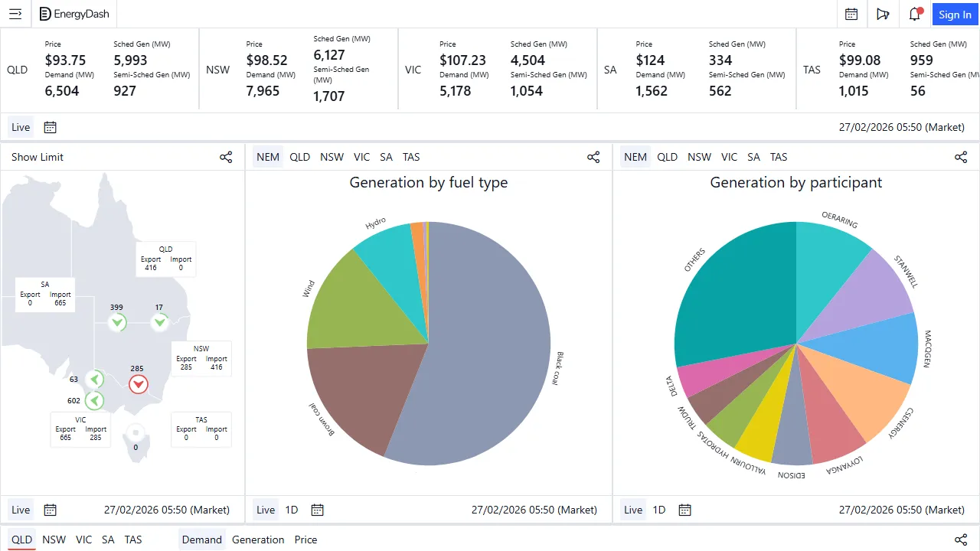Share the interconnector map panel
Image resolution: width=980 pixels, height=551 pixels.
pyautogui.click(x=226, y=157)
